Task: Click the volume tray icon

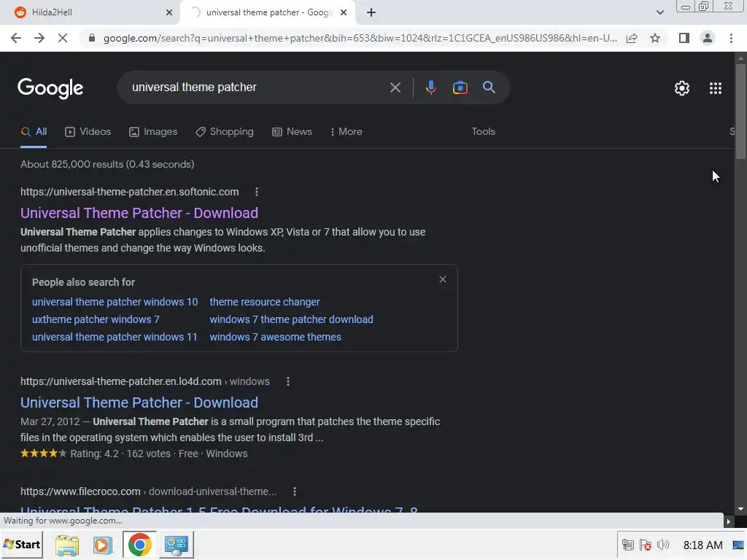Action: (x=662, y=545)
